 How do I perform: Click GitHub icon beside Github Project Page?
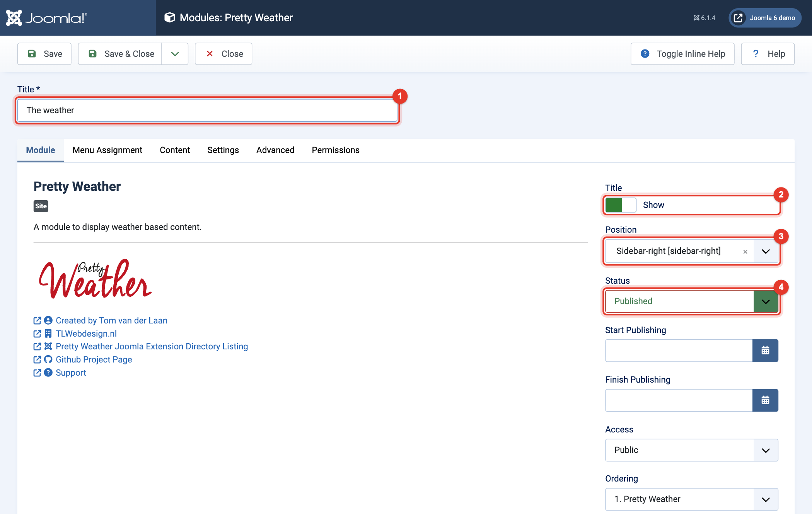[48, 359]
